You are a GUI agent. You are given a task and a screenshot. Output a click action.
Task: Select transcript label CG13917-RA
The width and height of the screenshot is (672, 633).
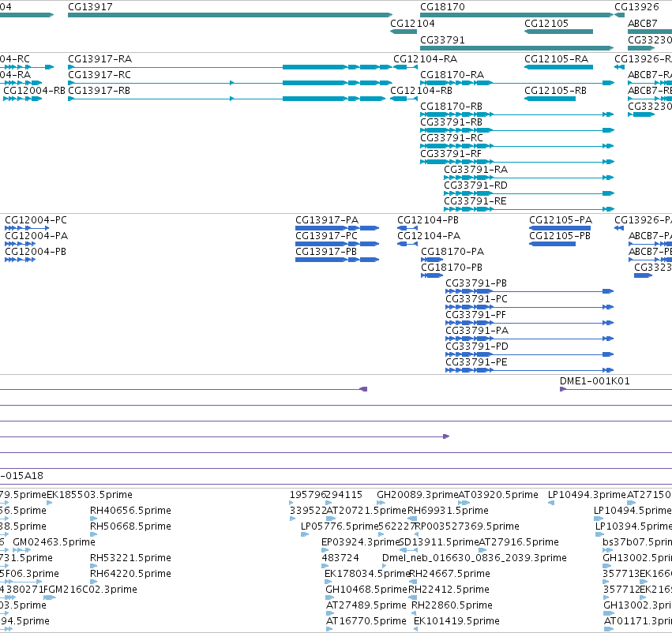(x=99, y=59)
